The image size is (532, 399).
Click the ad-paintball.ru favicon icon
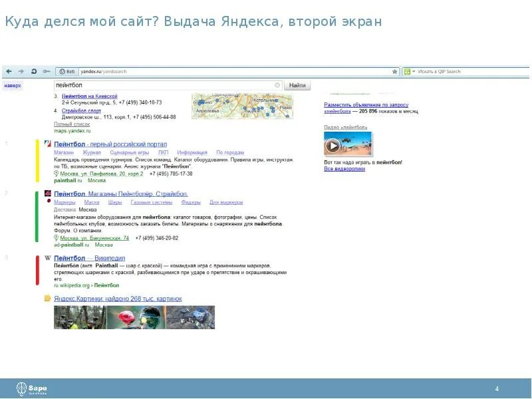point(47,194)
